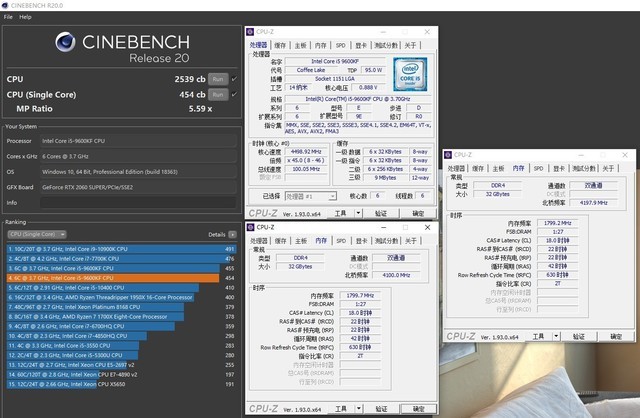Select the AMD Ryzen 7 1700X ranking row

tap(122, 317)
